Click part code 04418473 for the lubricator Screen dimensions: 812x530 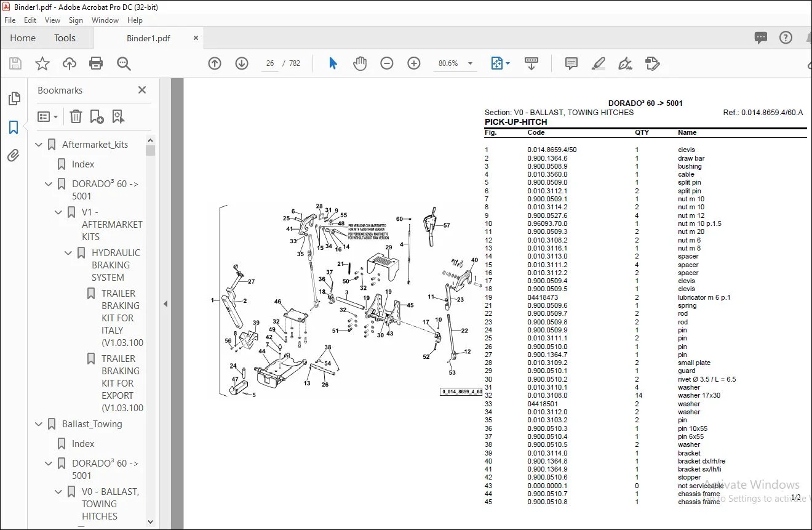click(542, 297)
